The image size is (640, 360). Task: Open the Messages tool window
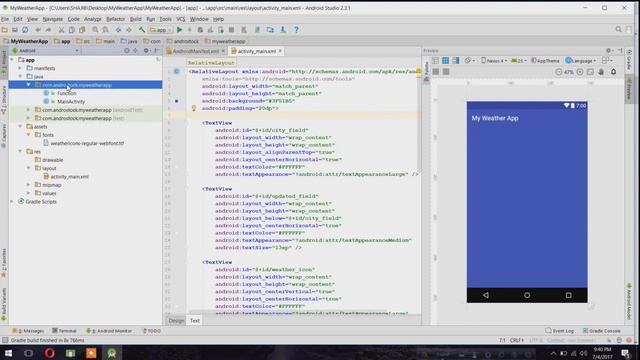pos(28,331)
